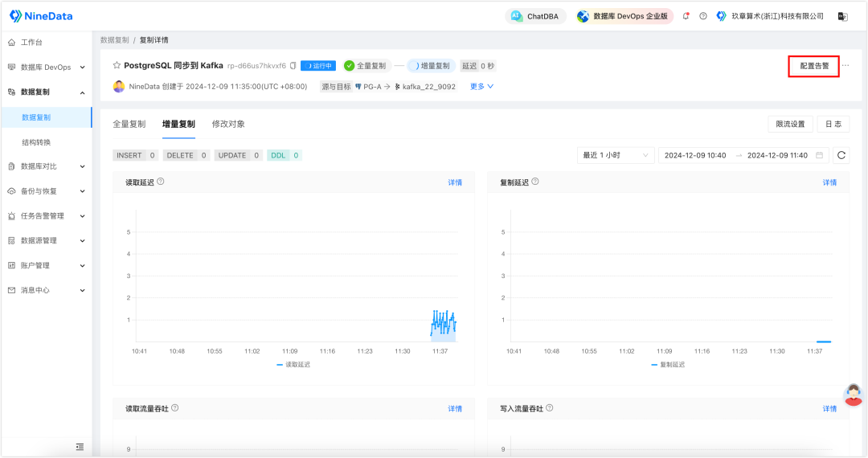The image size is (868, 458).
Task: Open 详情 link for 写入流量吞吐 chart
Action: [x=829, y=409]
